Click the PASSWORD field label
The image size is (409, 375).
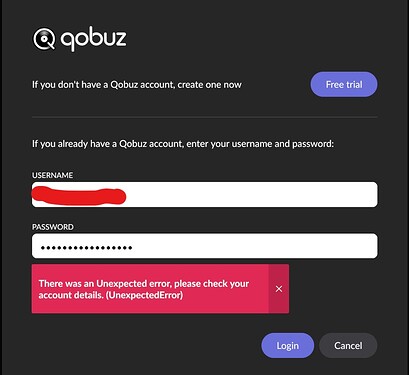pos(53,227)
